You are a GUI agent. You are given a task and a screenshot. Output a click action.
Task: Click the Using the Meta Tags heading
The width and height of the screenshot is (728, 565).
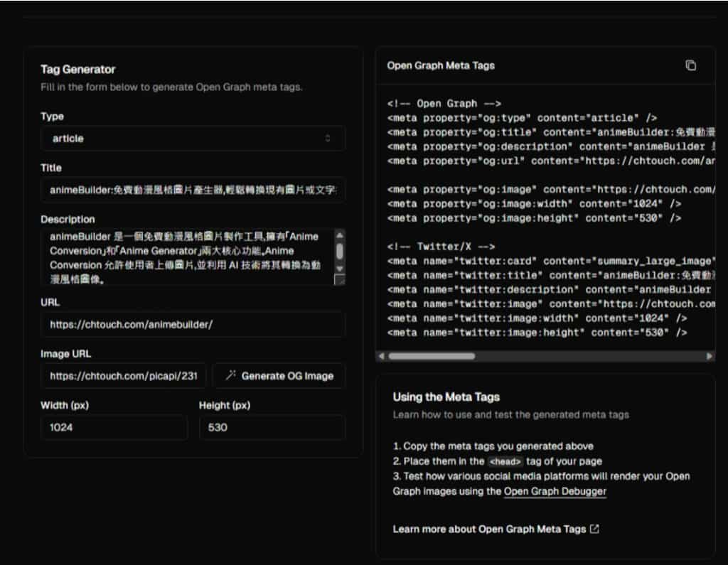446,397
